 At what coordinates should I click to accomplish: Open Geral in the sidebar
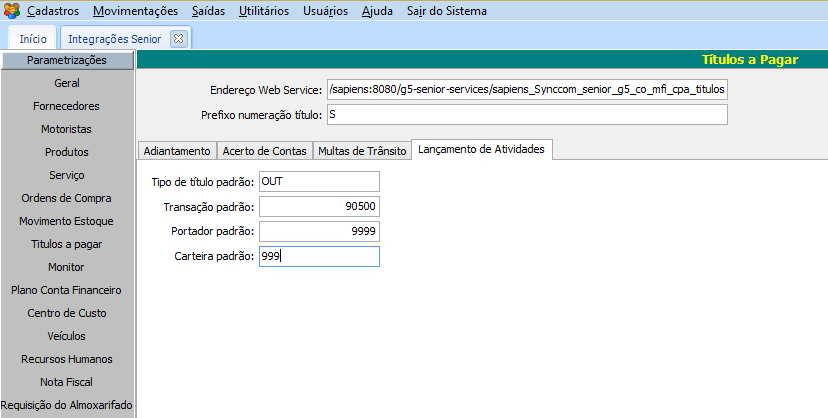click(x=67, y=83)
